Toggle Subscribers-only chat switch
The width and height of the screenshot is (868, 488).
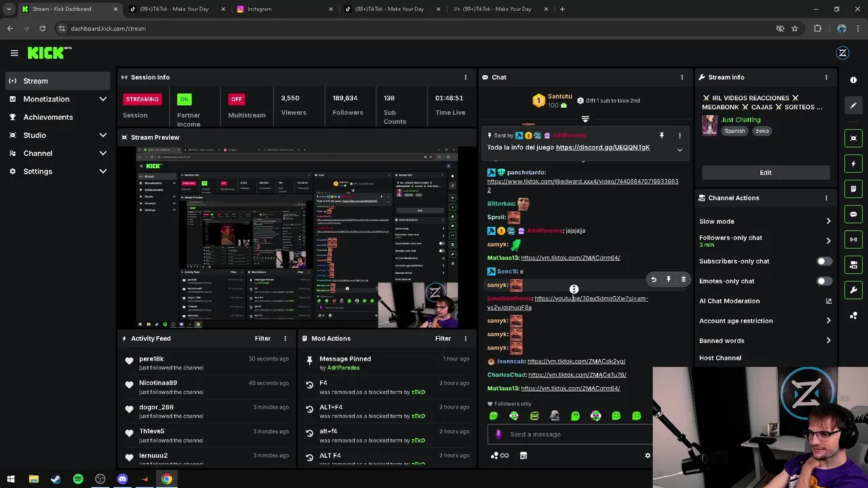[823, 261]
